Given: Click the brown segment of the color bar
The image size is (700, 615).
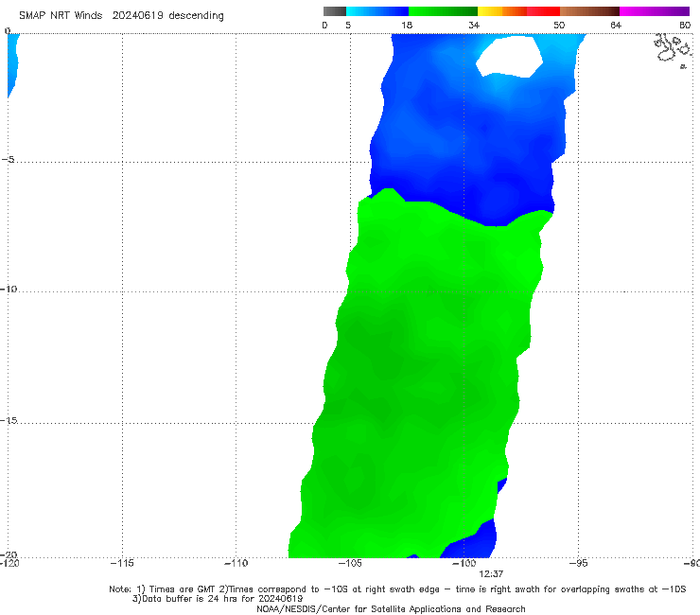Looking at the screenshot, I should pos(589,11).
